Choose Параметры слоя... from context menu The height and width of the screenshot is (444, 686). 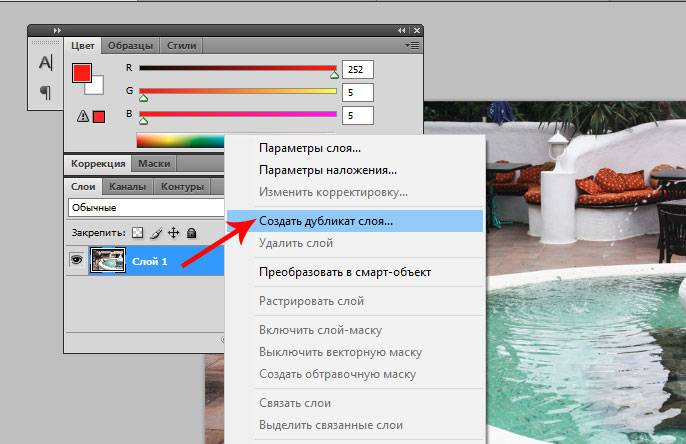click(x=310, y=148)
